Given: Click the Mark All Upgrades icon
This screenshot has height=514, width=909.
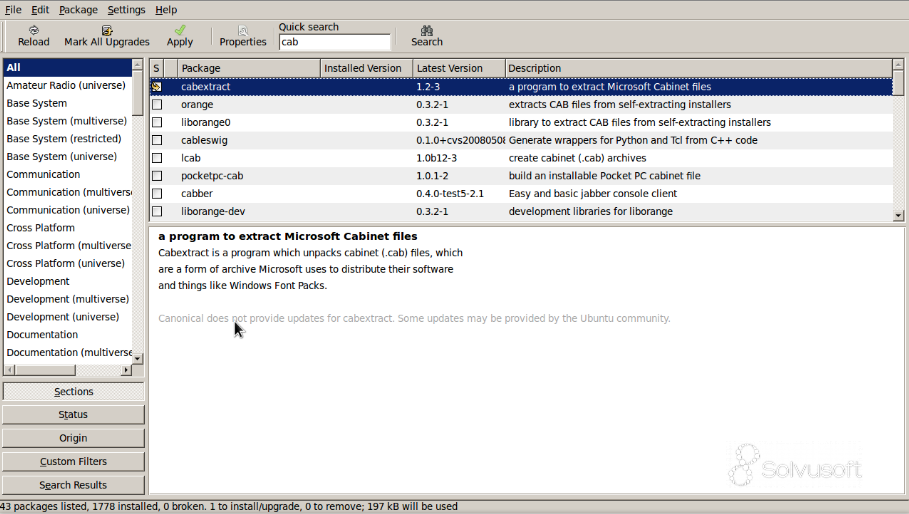Looking at the screenshot, I should [107, 30].
